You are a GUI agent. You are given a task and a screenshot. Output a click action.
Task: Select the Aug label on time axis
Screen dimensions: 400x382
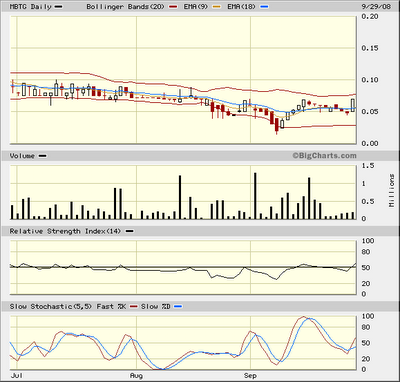pyautogui.click(x=136, y=376)
